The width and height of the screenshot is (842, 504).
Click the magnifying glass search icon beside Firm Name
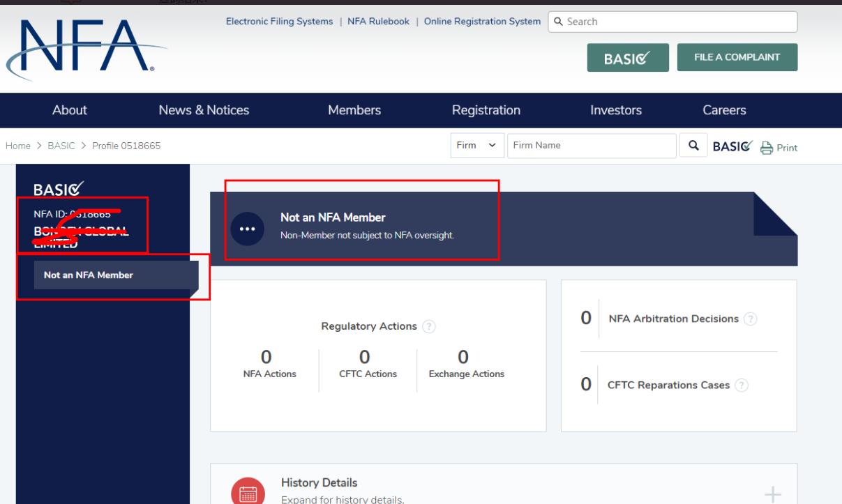[x=693, y=146]
